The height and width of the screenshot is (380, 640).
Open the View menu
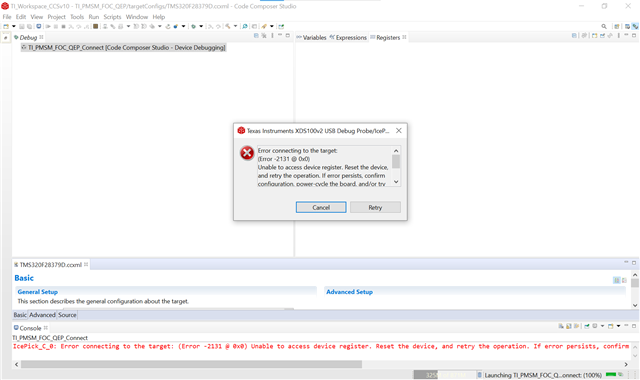36,17
